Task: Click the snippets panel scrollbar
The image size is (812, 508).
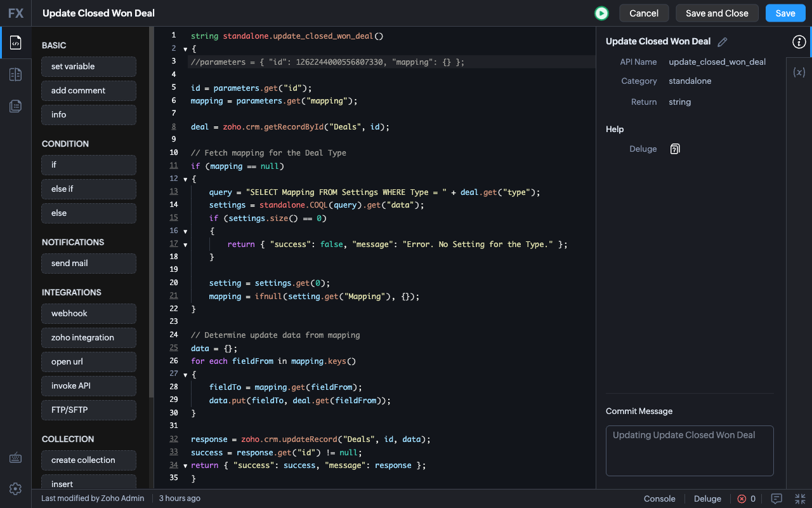Action: click(151, 213)
